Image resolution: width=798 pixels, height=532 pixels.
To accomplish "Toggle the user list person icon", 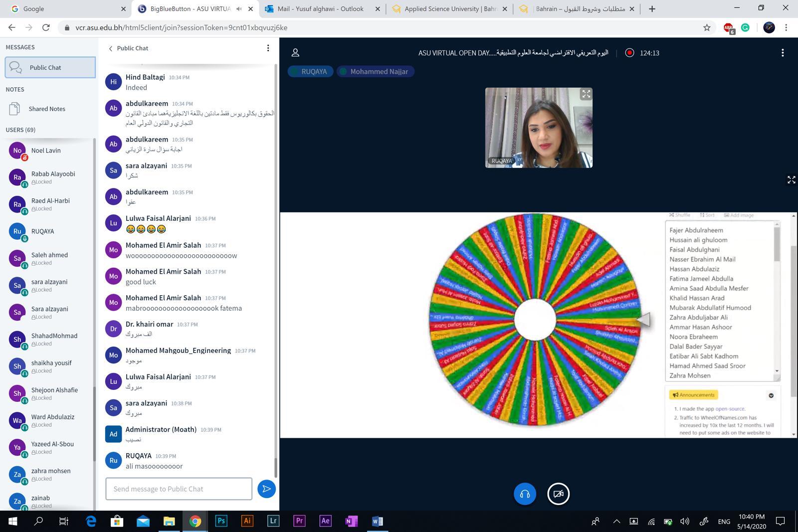I will tap(295, 52).
